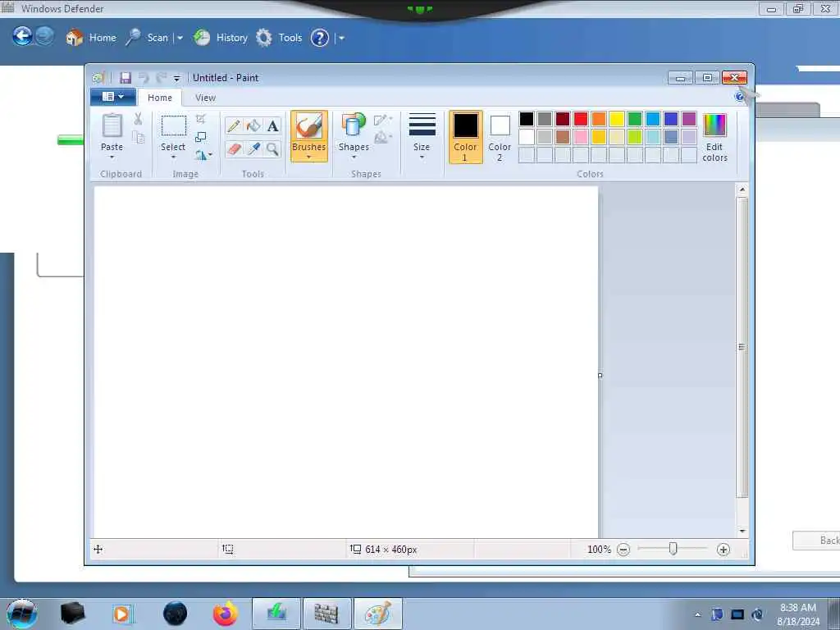Screen dimensions: 840x630
Task: Click the canvas right-edge resize handle
Action: coord(600,376)
